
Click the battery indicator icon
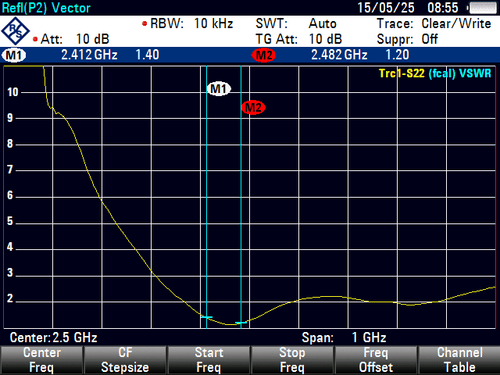(482, 8)
